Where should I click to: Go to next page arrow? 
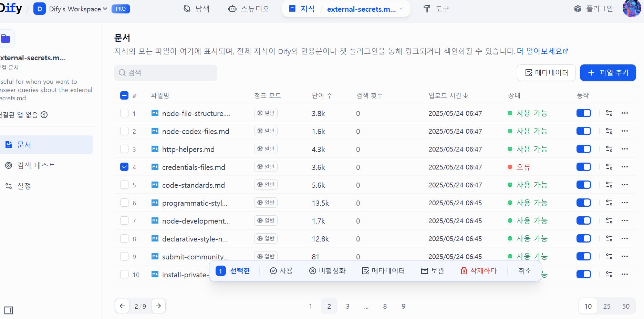pos(158,306)
